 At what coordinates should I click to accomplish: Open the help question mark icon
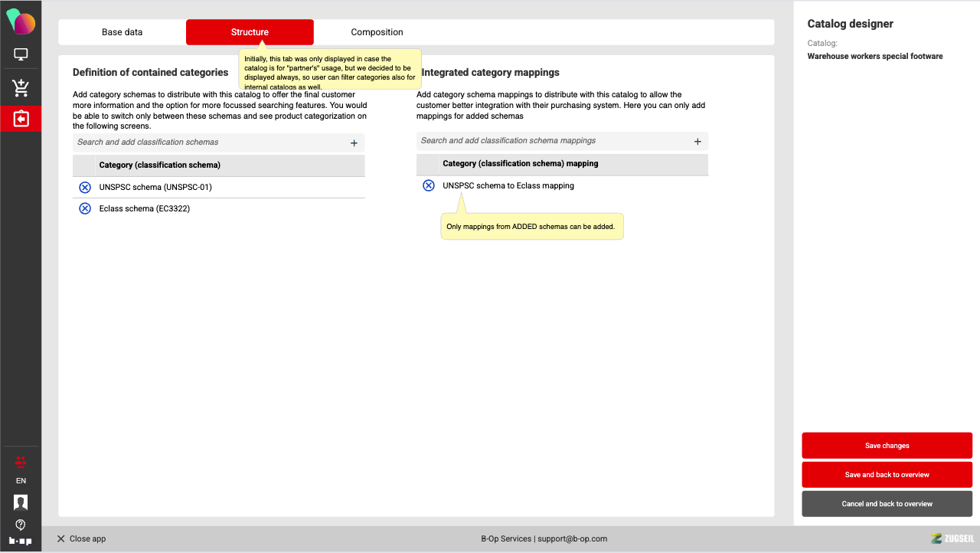tap(21, 525)
